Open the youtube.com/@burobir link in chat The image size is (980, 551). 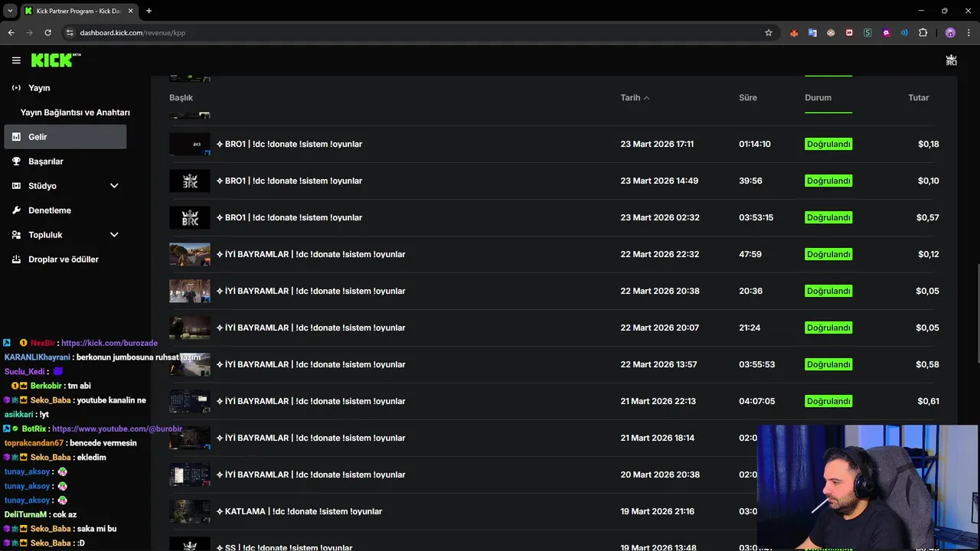(x=117, y=429)
